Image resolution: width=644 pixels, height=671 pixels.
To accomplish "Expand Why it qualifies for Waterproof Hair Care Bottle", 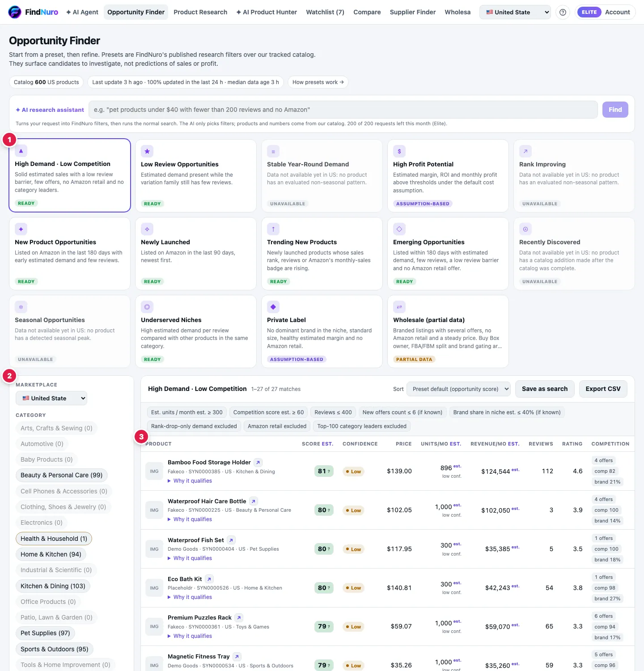I will pos(190,519).
